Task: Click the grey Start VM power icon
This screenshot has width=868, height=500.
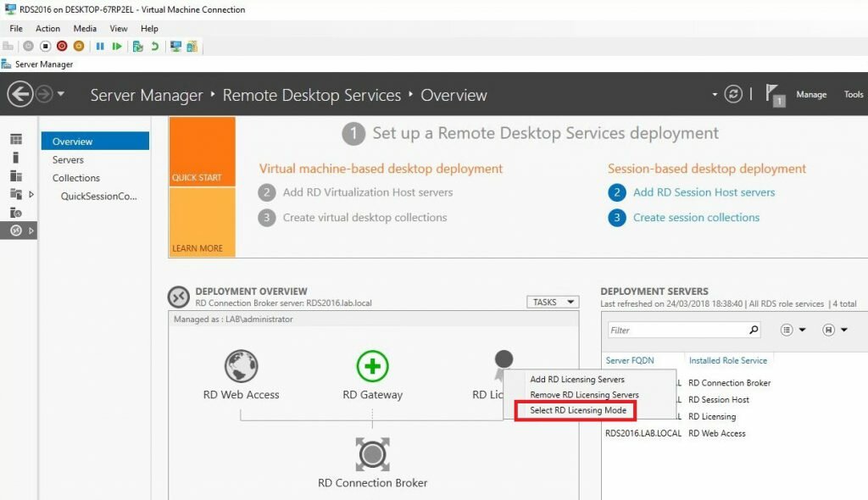Action: (x=28, y=47)
